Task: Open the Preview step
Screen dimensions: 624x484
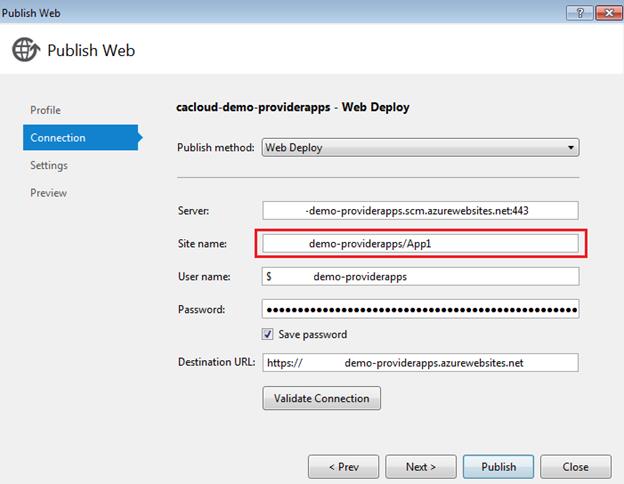Action: [x=49, y=193]
